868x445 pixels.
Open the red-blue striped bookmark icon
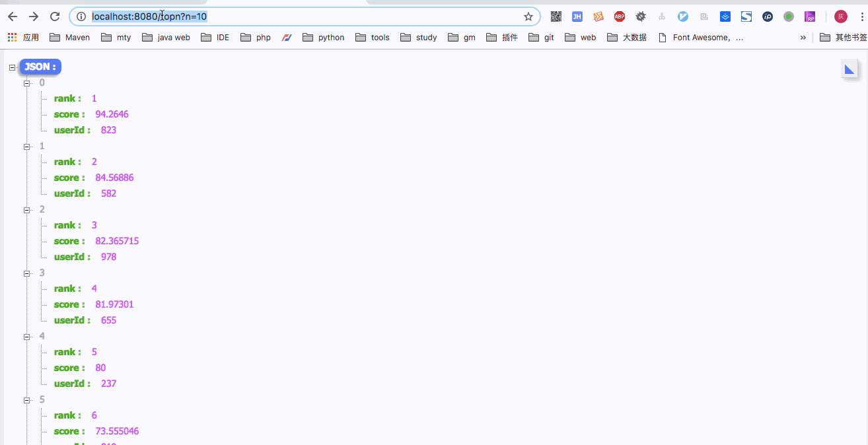(287, 38)
